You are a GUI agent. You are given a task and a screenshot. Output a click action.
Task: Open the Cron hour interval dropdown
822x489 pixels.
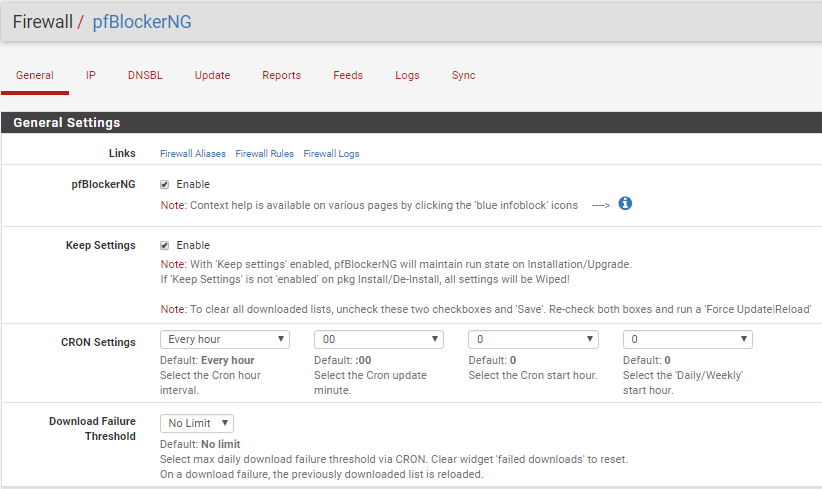point(225,339)
